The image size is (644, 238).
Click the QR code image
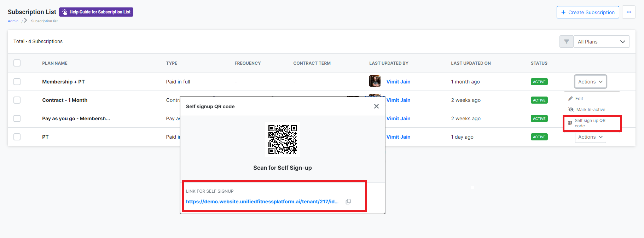coord(283,139)
